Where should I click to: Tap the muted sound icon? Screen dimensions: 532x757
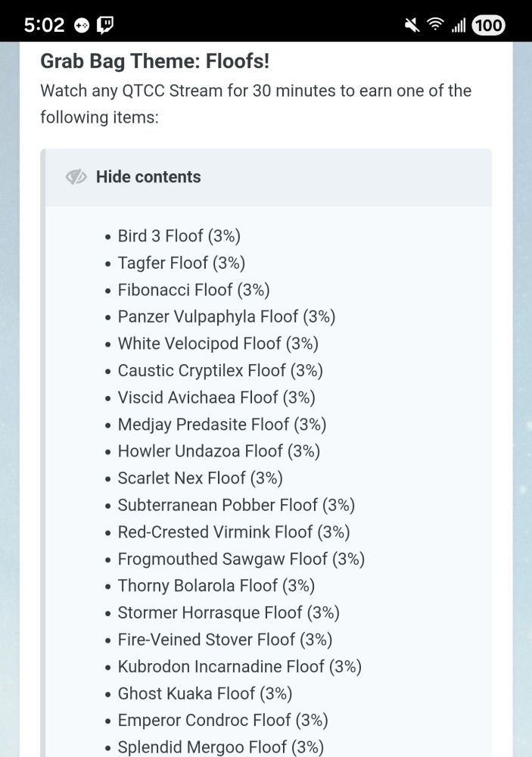point(412,25)
